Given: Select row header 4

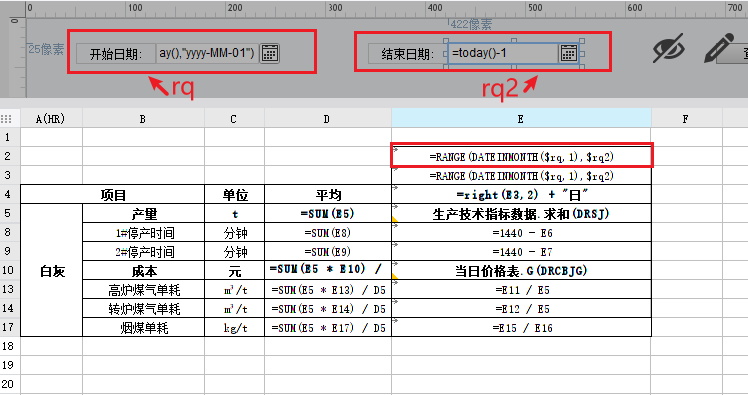Looking at the screenshot, I should point(10,195).
